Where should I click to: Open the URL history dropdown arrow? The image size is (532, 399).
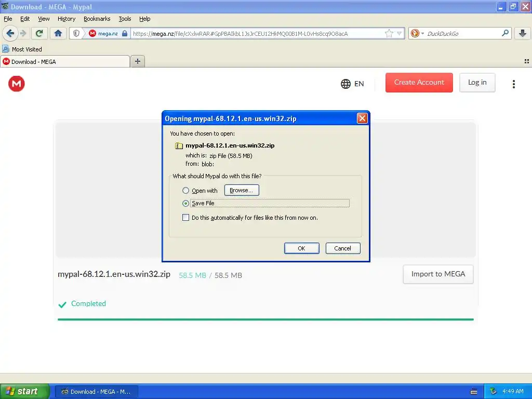pos(400,33)
